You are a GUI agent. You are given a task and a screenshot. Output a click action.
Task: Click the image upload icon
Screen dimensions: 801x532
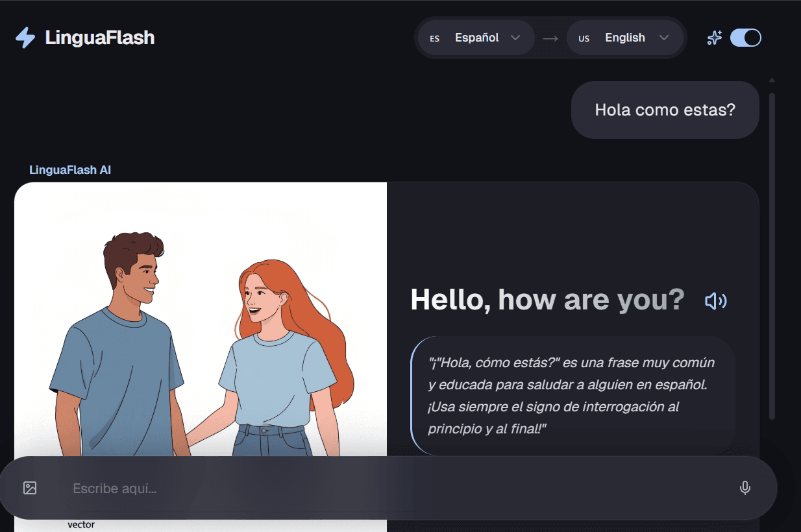click(30, 488)
